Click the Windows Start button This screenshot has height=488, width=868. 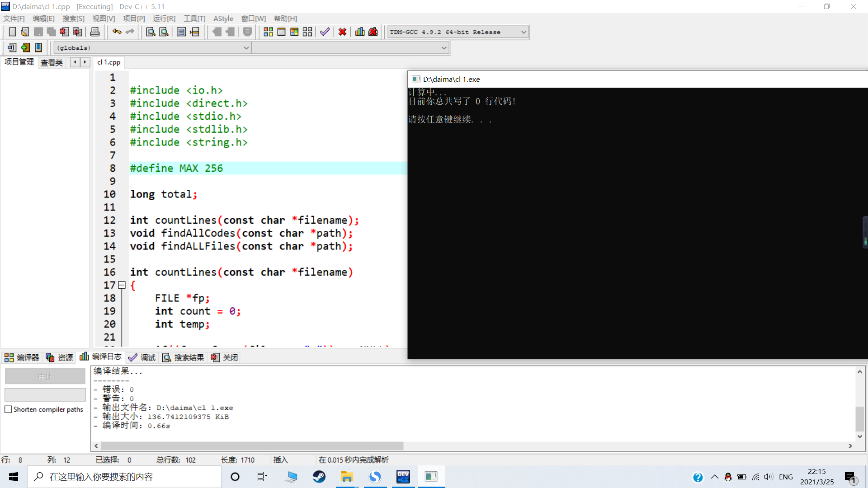click(14, 477)
